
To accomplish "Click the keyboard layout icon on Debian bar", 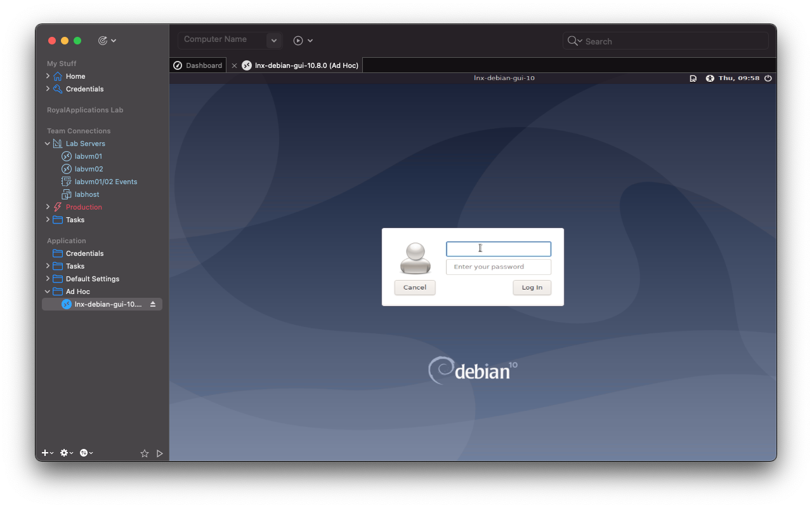I will click(x=693, y=78).
